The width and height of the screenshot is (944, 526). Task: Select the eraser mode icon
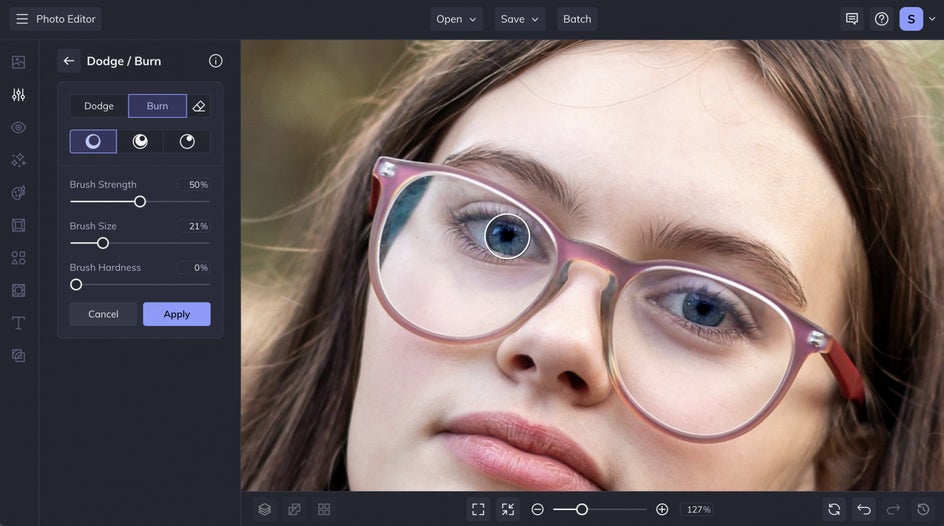coord(199,106)
